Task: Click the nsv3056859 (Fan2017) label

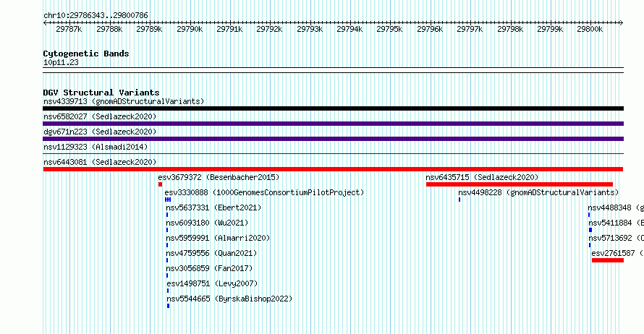Action: [209, 268]
